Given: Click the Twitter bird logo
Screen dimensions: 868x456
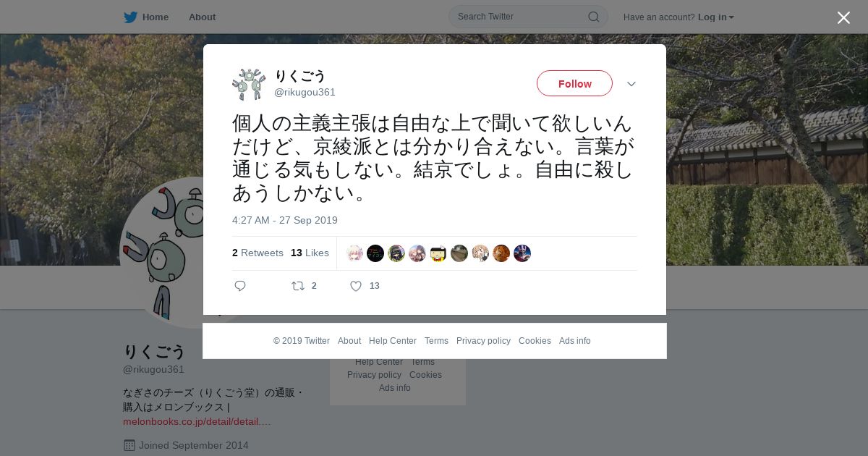Looking at the screenshot, I should point(130,17).
